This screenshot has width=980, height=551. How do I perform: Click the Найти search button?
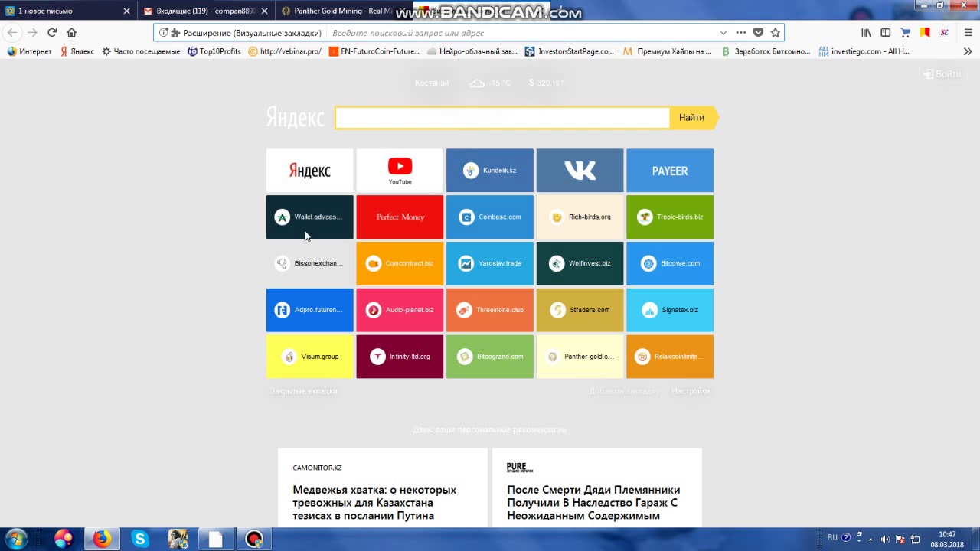(x=692, y=117)
